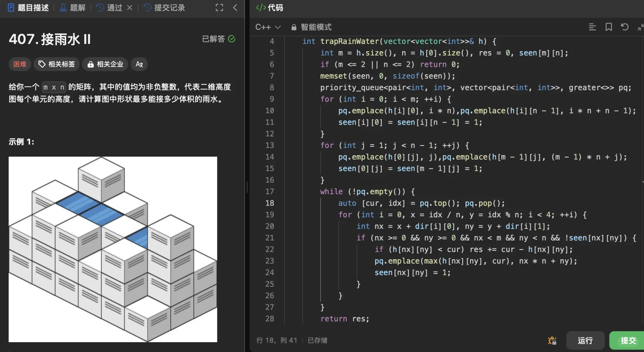Image resolution: width=644 pixels, height=352 pixels.
Task: Click the 407. 接雨水 II problem title
Action: tap(50, 39)
